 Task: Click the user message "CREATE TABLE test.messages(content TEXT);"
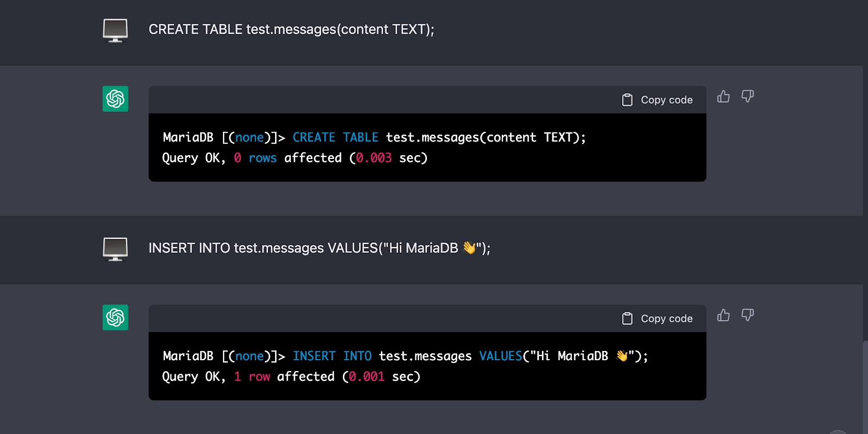click(x=291, y=29)
